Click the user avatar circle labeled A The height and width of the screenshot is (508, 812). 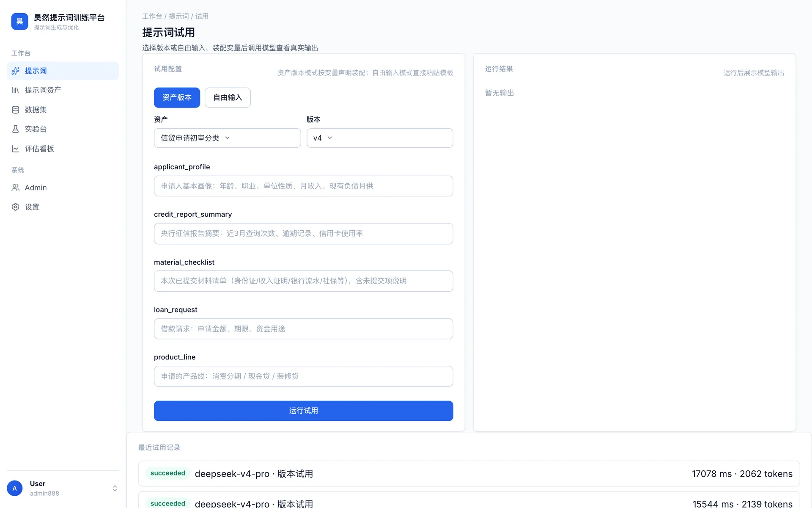tap(15, 488)
